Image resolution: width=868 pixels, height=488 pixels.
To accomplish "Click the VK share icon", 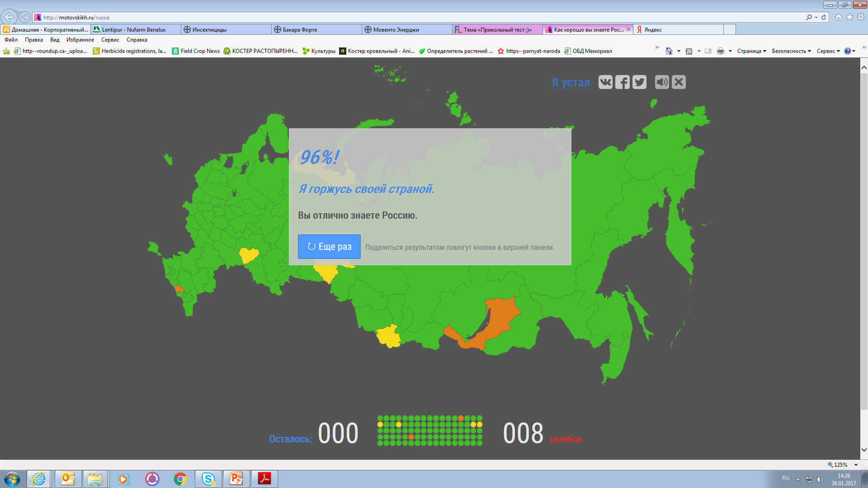I will [x=605, y=82].
